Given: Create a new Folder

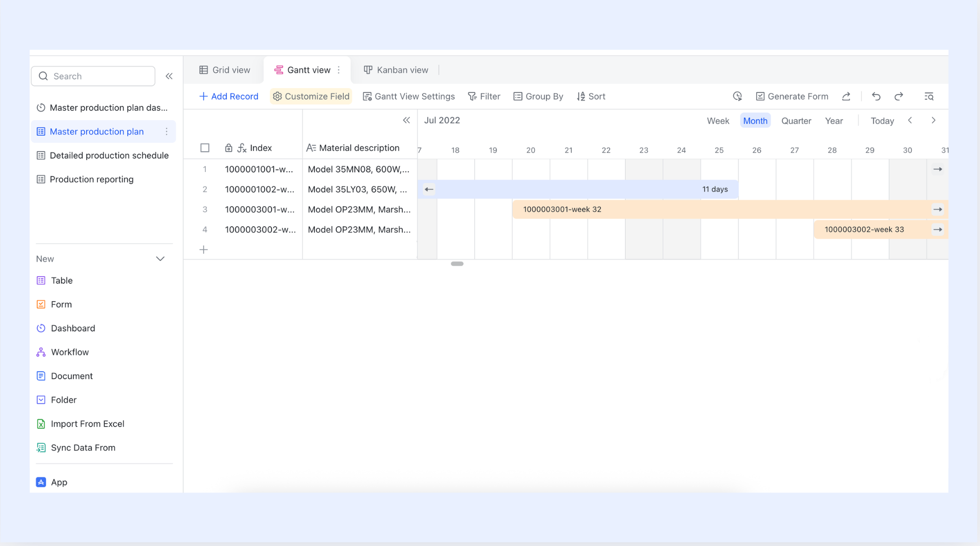Looking at the screenshot, I should (56, 400).
